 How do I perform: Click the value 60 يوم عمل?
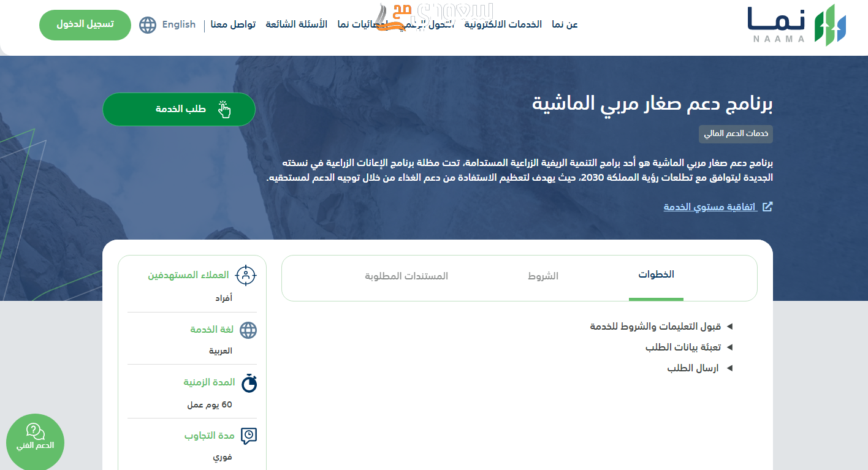click(x=210, y=405)
